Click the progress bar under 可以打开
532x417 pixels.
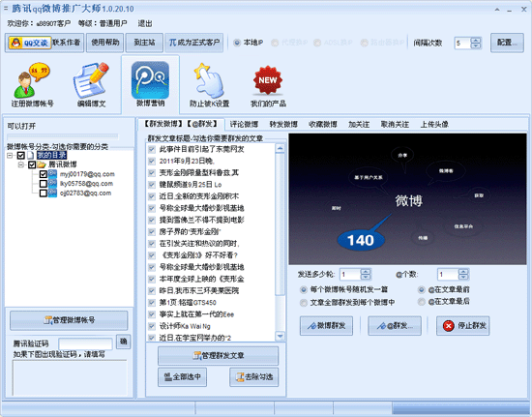point(63,136)
